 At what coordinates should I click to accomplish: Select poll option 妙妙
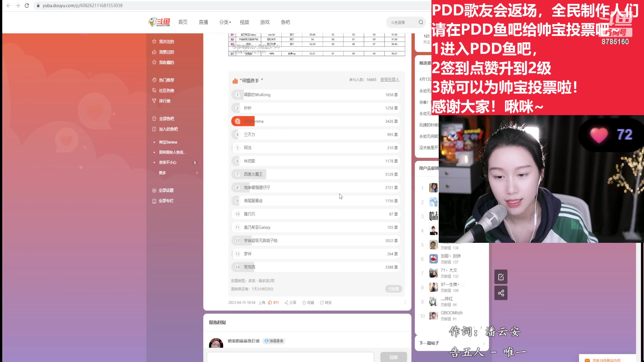pyautogui.click(x=315, y=108)
